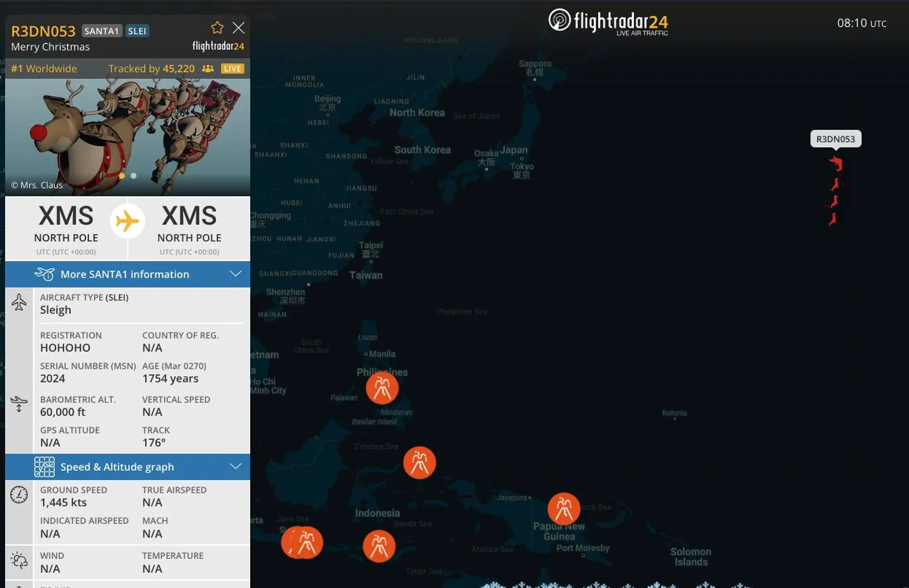Expand More SANTA1 information section
The image size is (909, 588).
tap(127, 274)
